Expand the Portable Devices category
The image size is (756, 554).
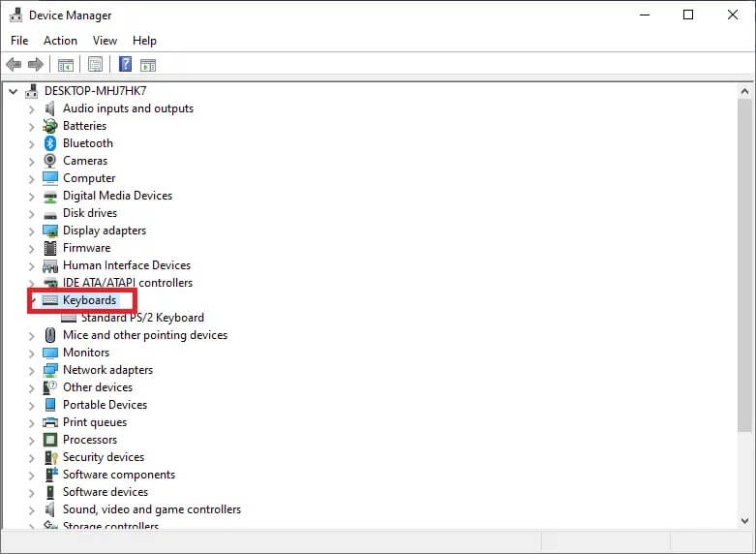coord(32,406)
